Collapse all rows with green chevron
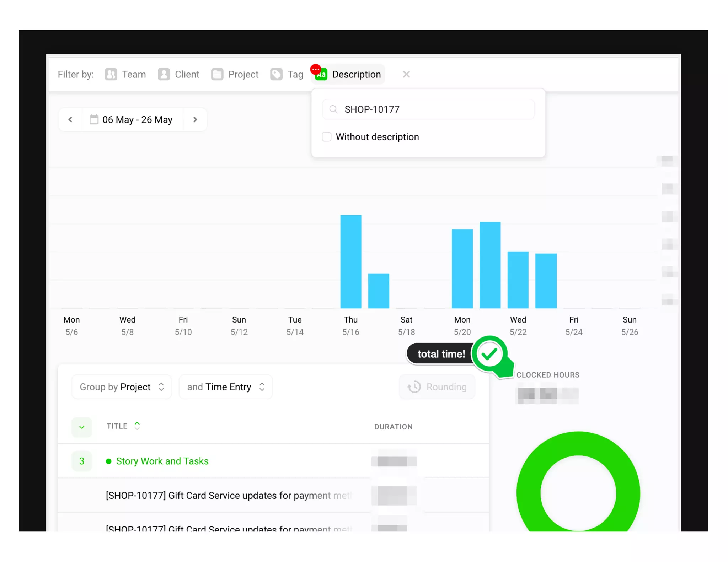Image resolution: width=728 pixels, height=562 pixels. [x=82, y=427]
